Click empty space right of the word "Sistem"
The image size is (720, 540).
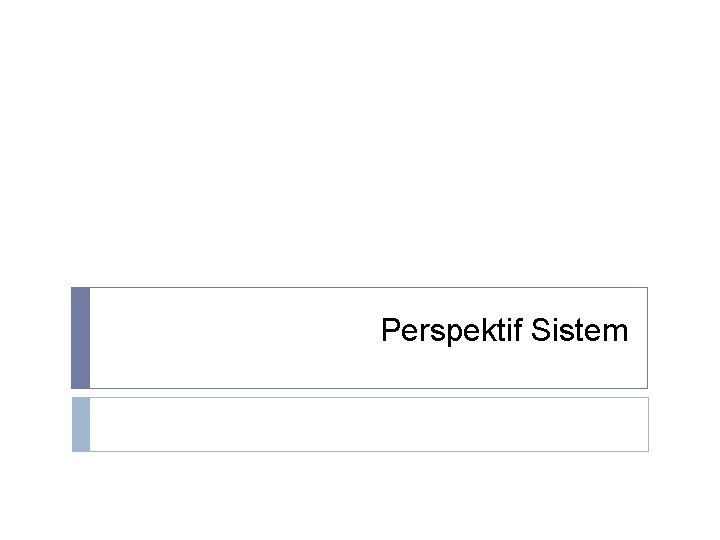pyautogui.click(x=638, y=330)
